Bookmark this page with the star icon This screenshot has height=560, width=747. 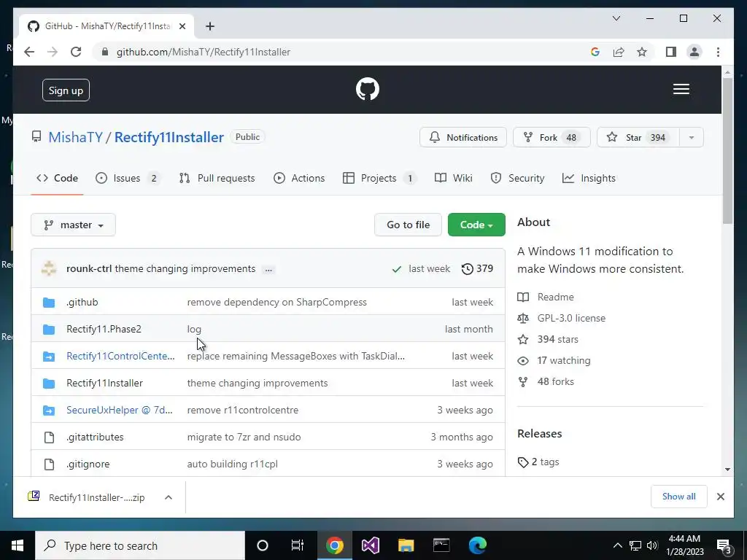(x=642, y=52)
